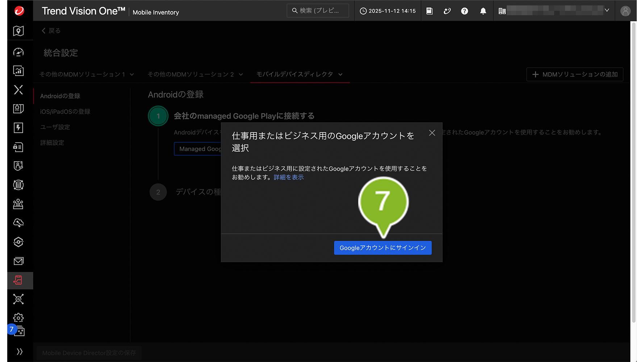Open the account switcher dropdown chevron
644x362 pixels.
point(607,10)
